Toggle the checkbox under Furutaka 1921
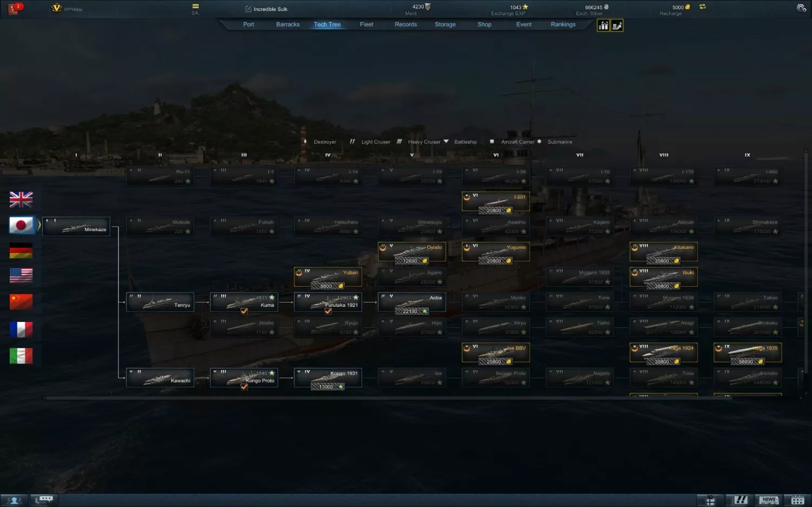Image resolution: width=812 pixels, height=507 pixels. pyautogui.click(x=328, y=311)
